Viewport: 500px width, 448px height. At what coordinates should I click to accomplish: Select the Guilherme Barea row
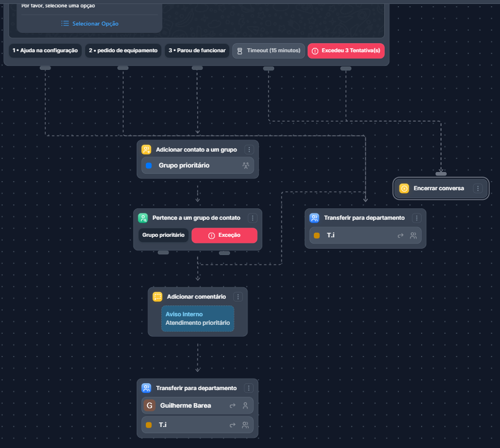tap(198, 405)
